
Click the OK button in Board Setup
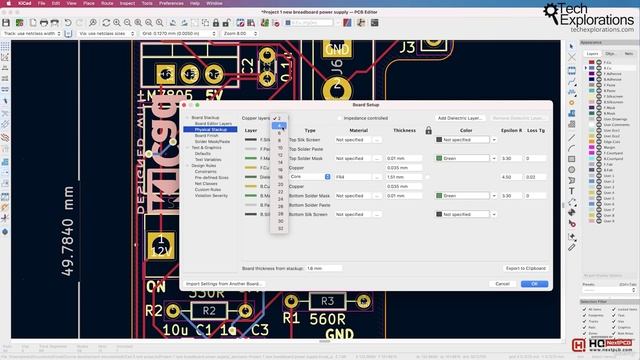coord(534,284)
